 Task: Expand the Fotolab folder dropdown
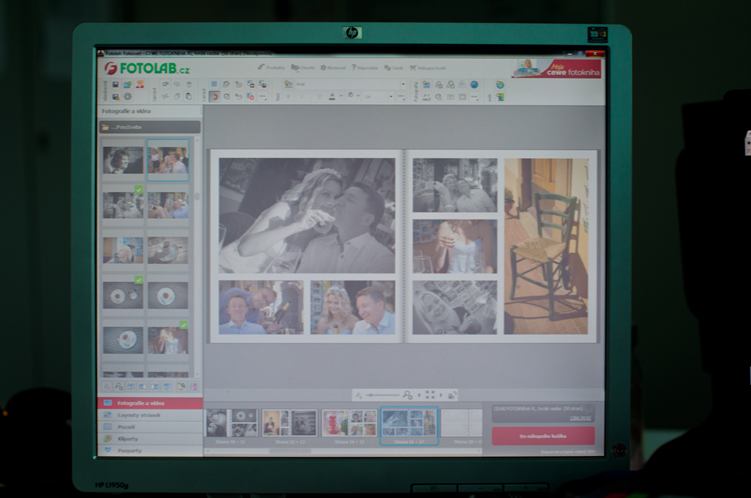click(149, 127)
